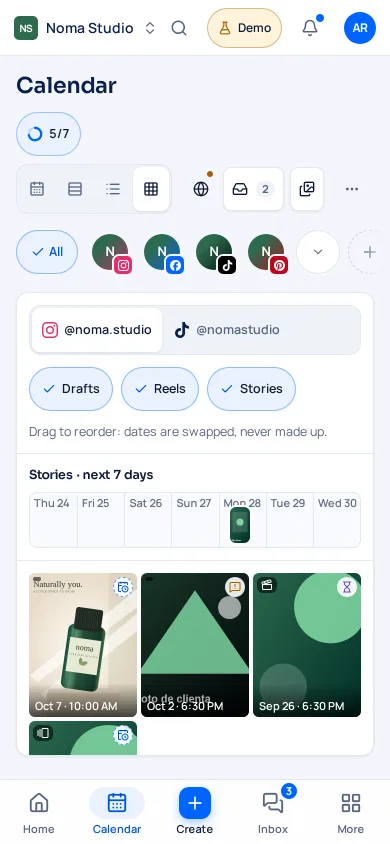Open the More bottom tab
This screenshot has width=390, height=844.
pos(351,812)
